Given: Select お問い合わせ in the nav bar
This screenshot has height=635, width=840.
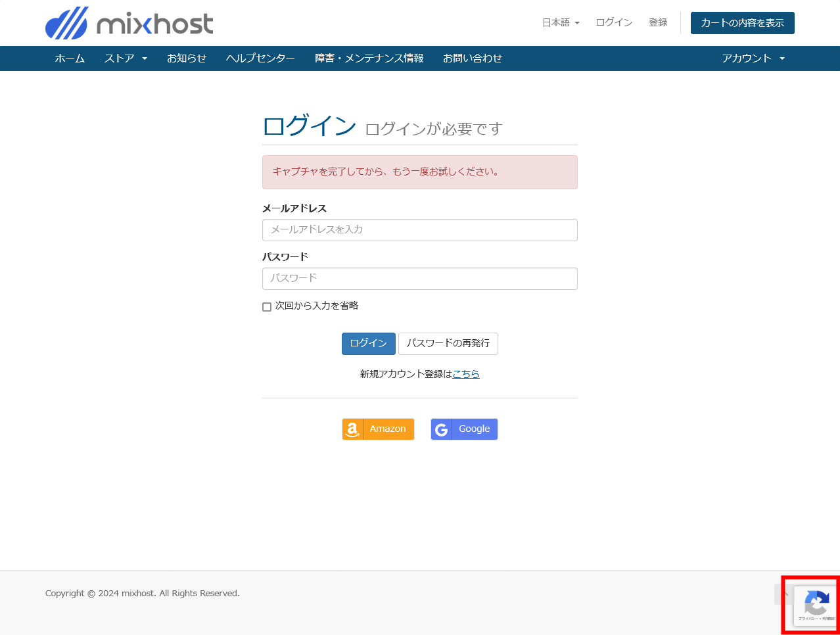Looking at the screenshot, I should point(473,59).
